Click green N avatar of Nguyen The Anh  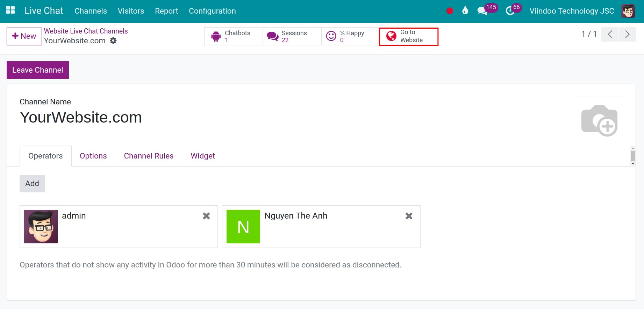pyautogui.click(x=243, y=227)
